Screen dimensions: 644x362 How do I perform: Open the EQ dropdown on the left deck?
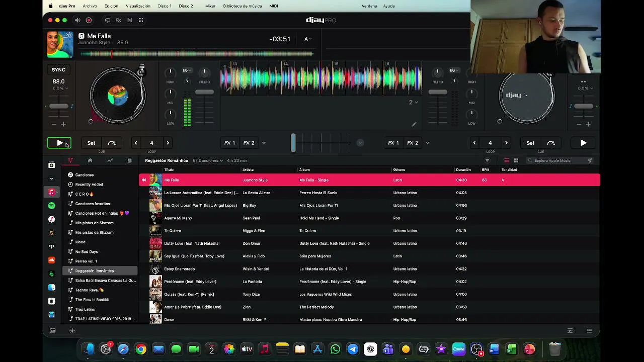point(187,70)
